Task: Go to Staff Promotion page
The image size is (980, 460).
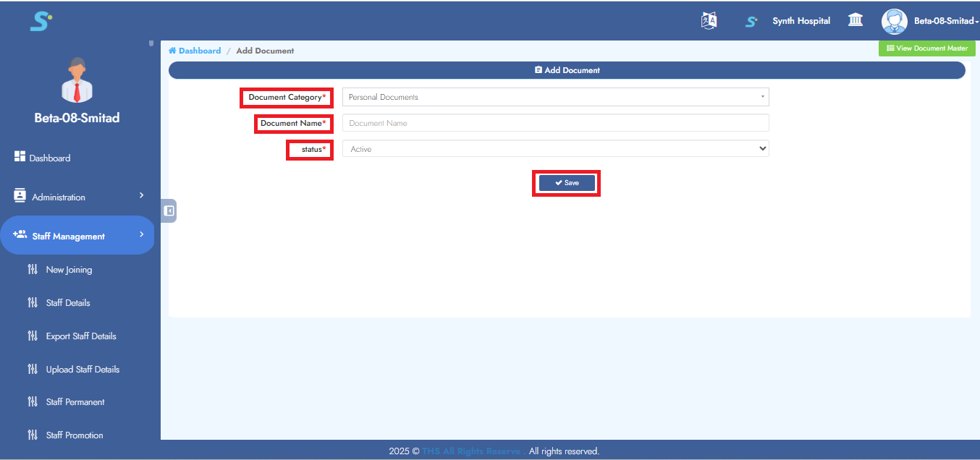Action: (75, 435)
